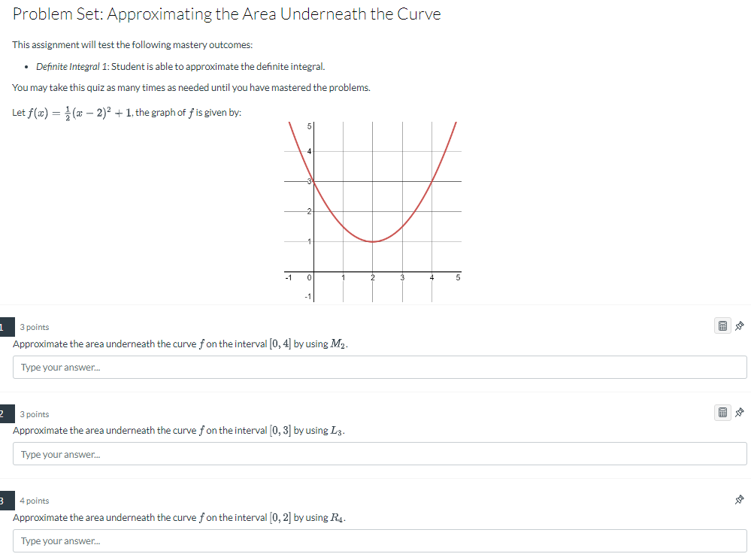Viewport: 751px width, 560px height.
Task: Click the calculator icon beside the L3 question
Action: click(723, 412)
